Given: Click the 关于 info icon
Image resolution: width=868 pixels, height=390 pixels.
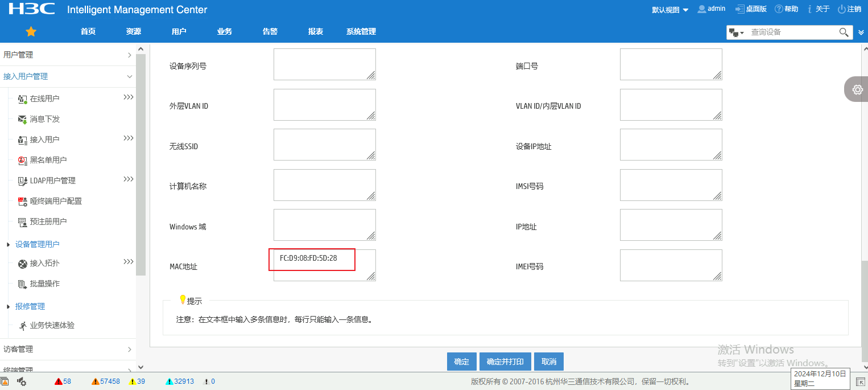Looking at the screenshot, I should 809,9.
